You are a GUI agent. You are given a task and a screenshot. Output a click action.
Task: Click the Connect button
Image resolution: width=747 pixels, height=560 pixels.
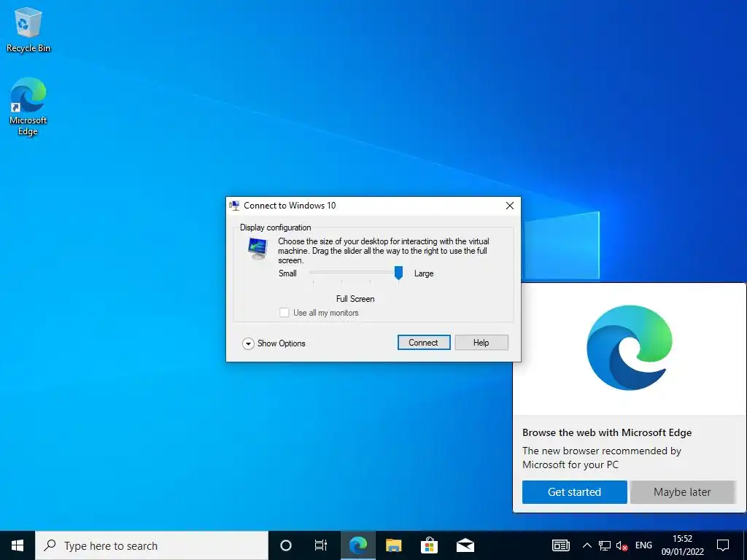(x=424, y=343)
